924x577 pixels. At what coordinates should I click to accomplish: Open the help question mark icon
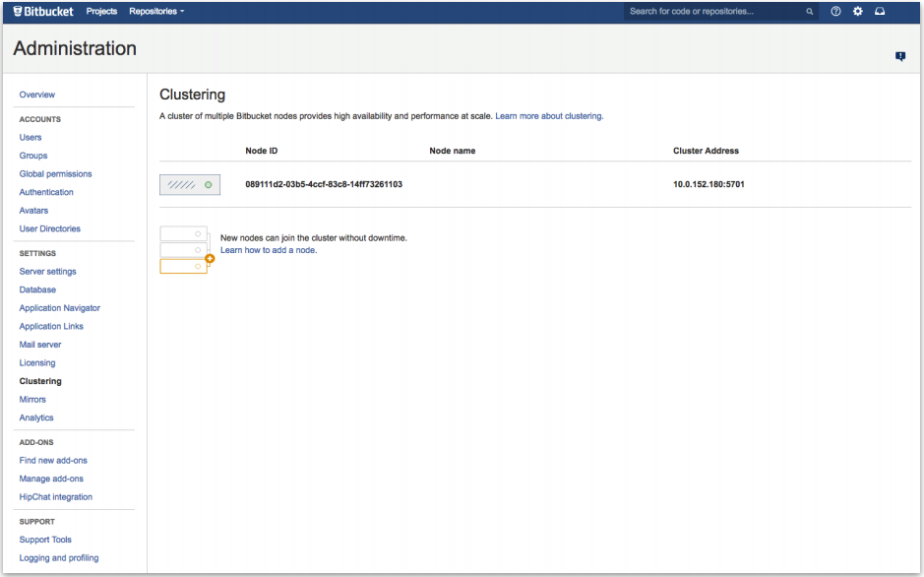(x=836, y=12)
